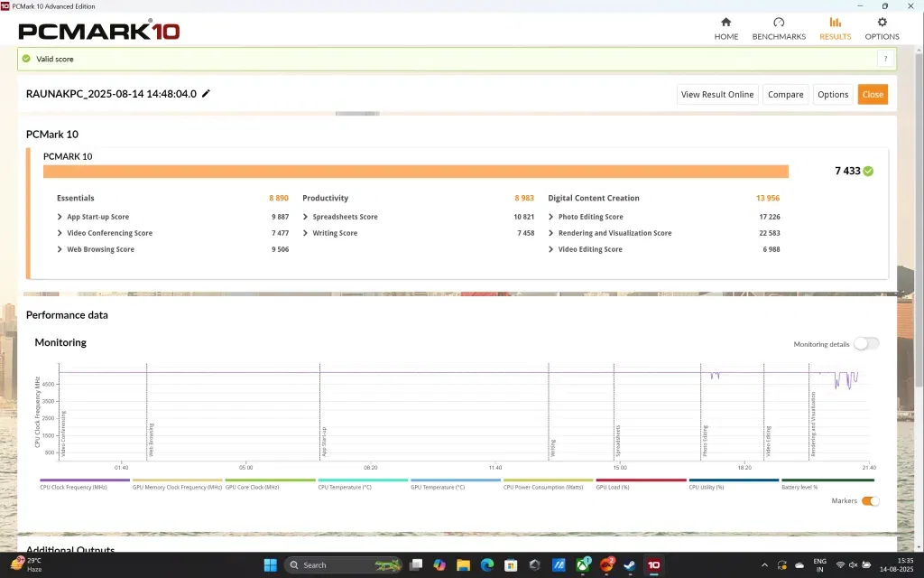Viewport: 924px width, 578px height.
Task: Click the taskbar Search box
Action: click(343, 565)
